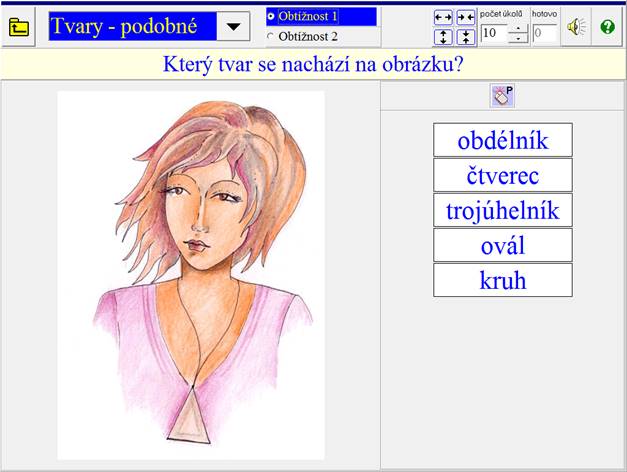Viewport: 627px width, 472px height.
Task: Click the stretch vertically arrows icon
Action: point(443,37)
